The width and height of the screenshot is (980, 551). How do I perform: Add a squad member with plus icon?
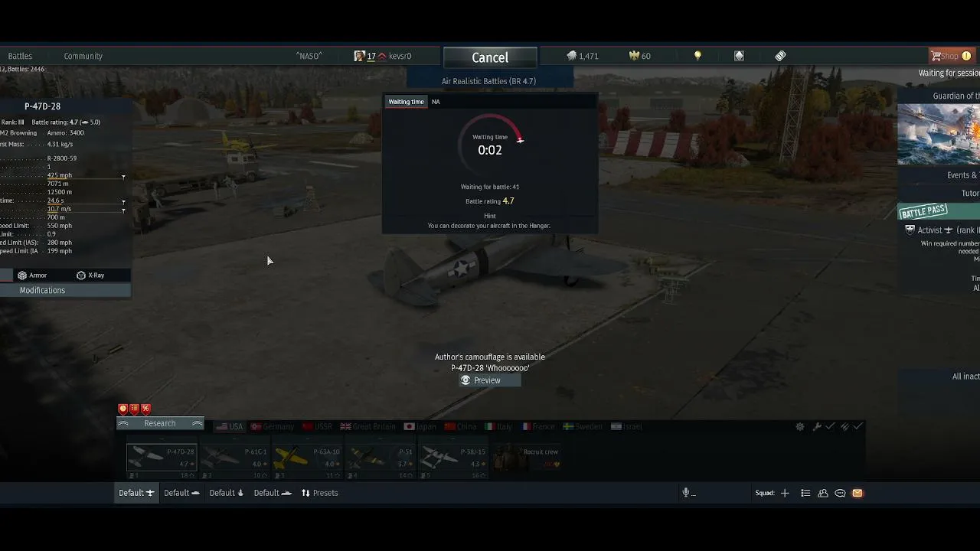tap(785, 493)
